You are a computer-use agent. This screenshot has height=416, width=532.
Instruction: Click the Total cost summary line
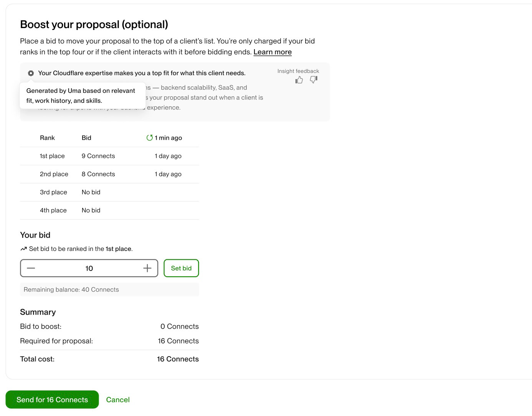[x=109, y=359]
